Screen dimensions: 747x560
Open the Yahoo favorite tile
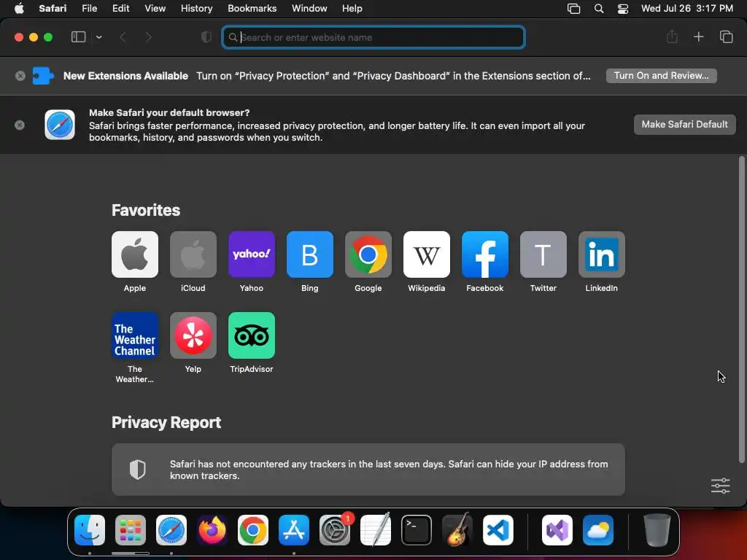[x=252, y=254]
